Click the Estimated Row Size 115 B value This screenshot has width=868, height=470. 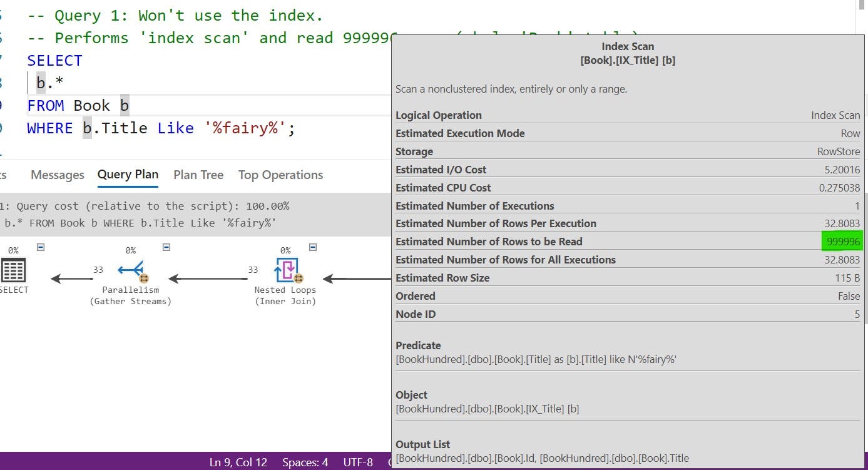pos(848,278)
